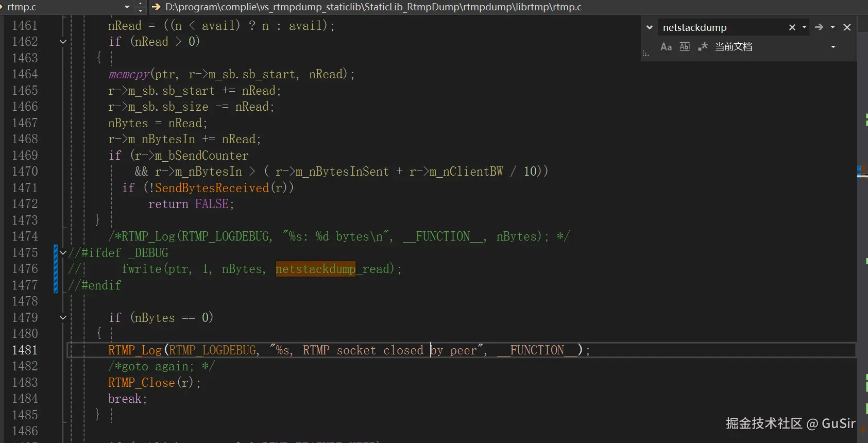Toggle regular expression search option

click(703, 47)
